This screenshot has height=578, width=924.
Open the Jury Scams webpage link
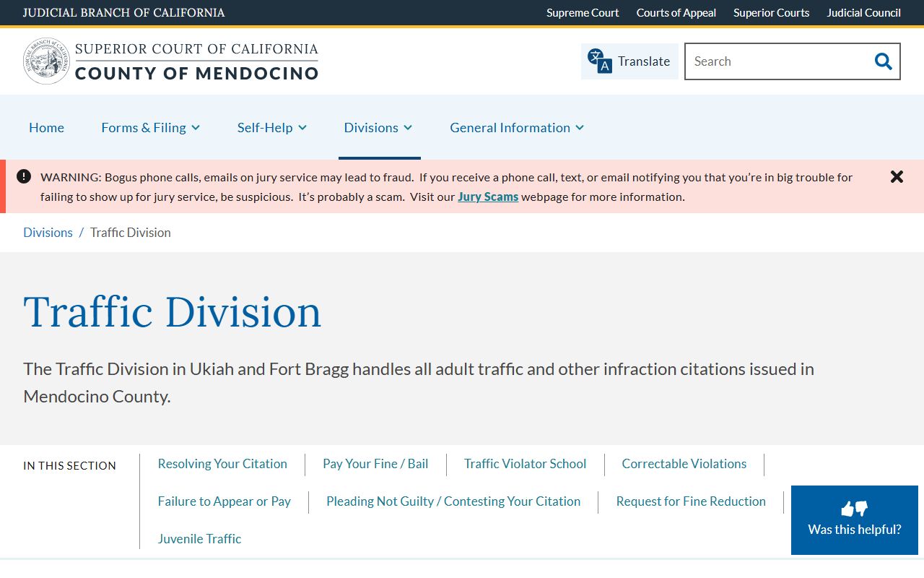(488, 197)
